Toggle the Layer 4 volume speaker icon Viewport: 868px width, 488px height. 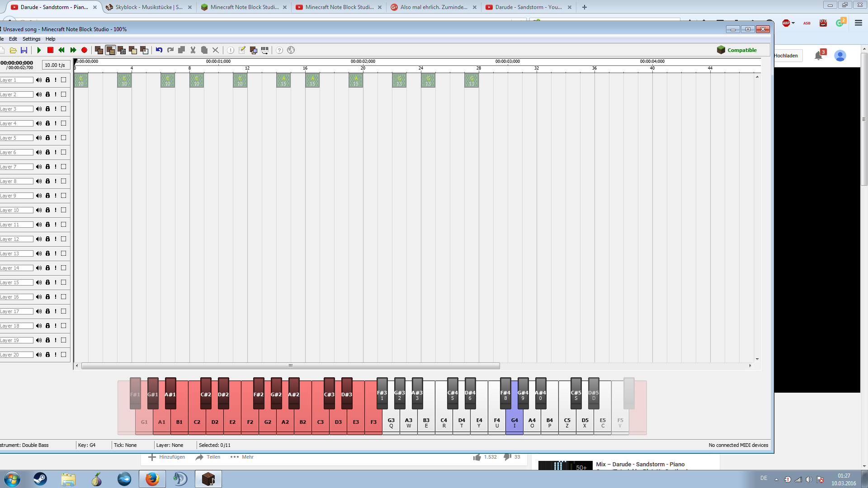[x=39, y=123]
